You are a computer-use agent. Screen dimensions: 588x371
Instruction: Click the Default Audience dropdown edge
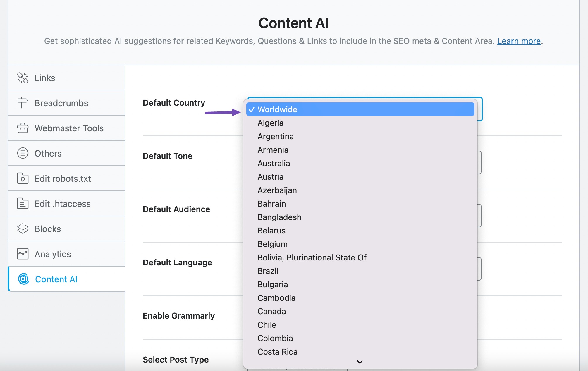pyautogui.click(x=479, y=216)
